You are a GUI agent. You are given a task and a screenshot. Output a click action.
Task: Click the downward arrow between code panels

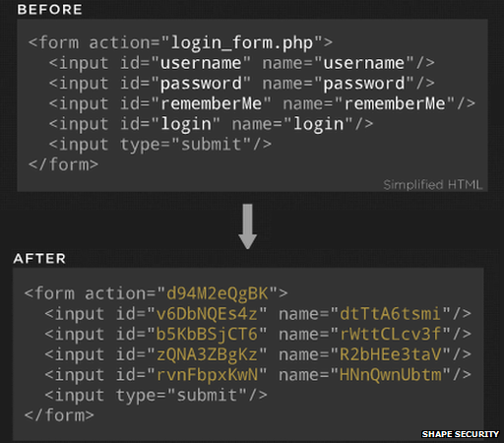tap(247, 226)
